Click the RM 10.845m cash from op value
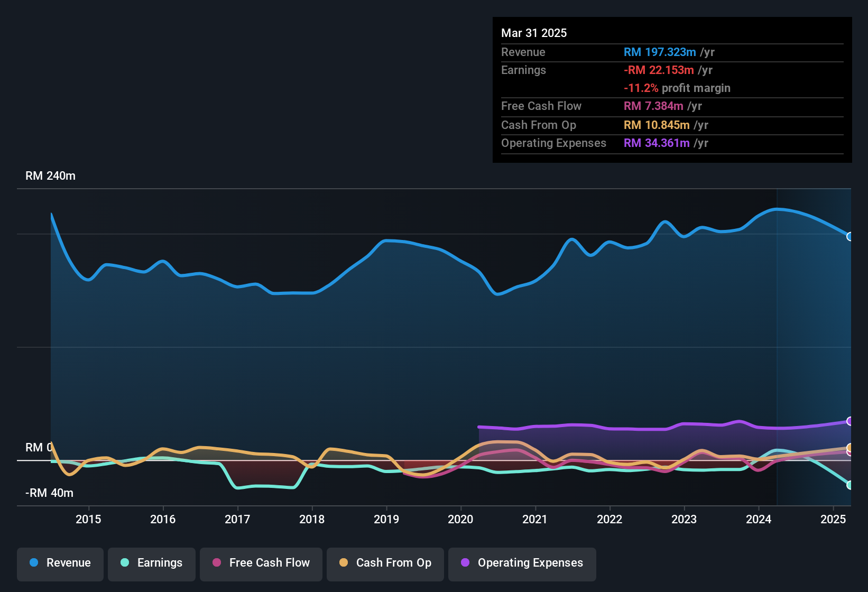The image size is (868, 592). click(x=657, y=125)
